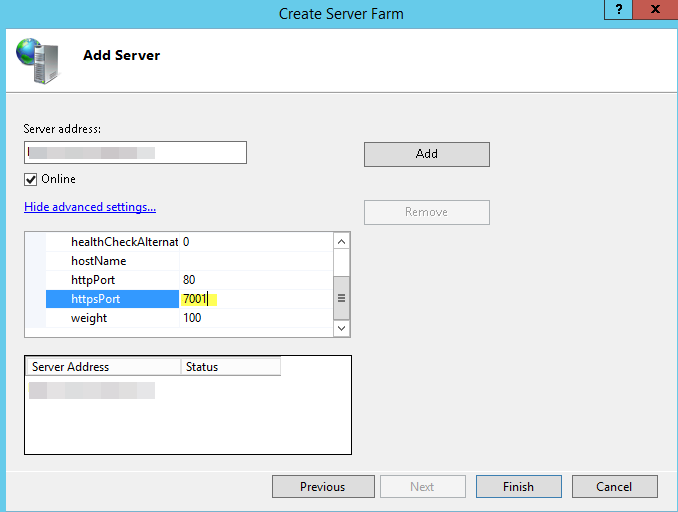Screen dimensions: 678x512
Task: Click the Status column header
Action: [230, 367]
